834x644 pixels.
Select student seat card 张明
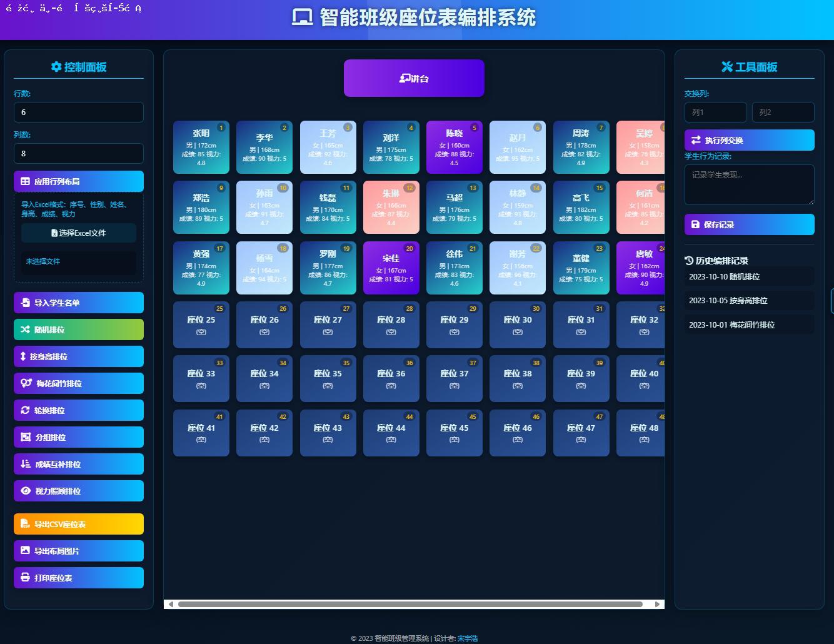coord(201,147)
